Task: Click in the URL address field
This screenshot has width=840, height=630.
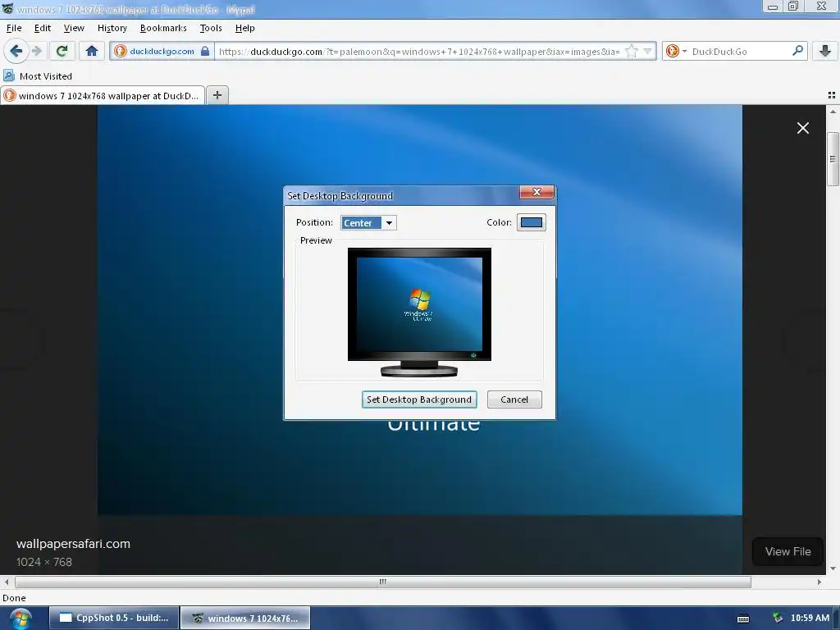Action: pos(419,52)
